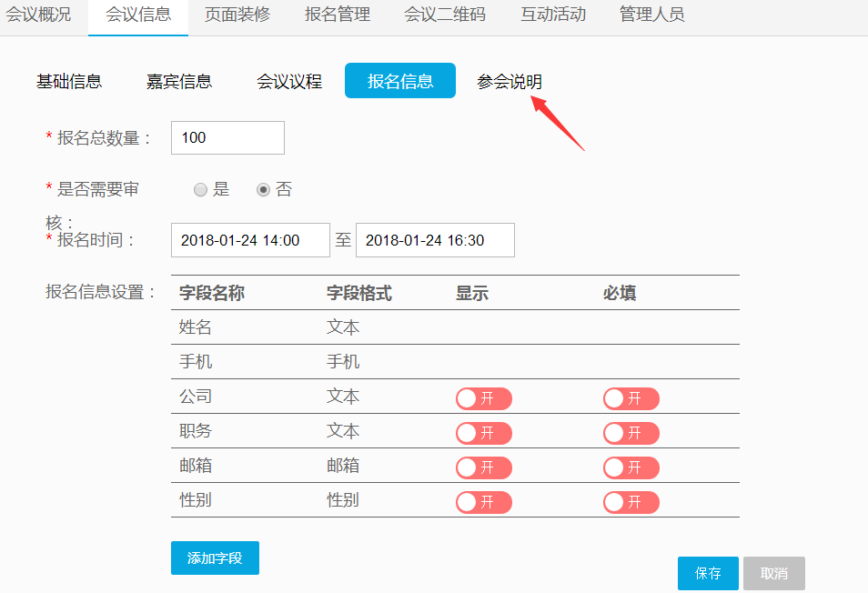Toggle 必填 switch for 性别 row

coord(631,502)
